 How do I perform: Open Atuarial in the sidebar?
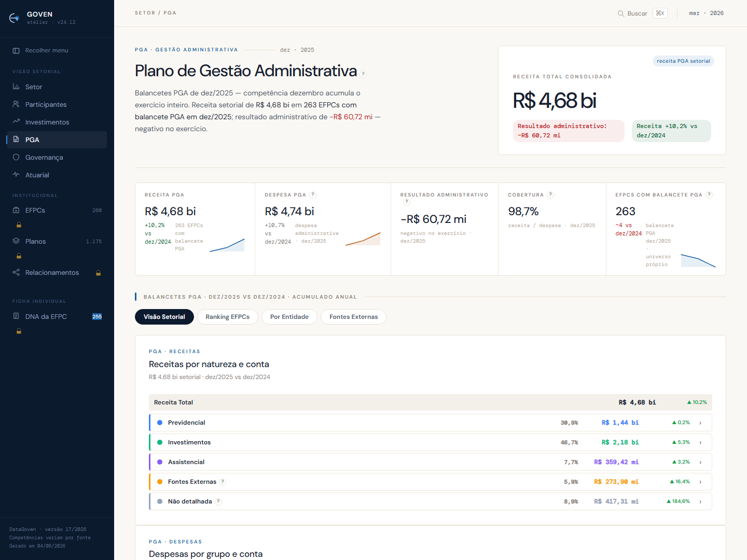(x=57, y=175)
